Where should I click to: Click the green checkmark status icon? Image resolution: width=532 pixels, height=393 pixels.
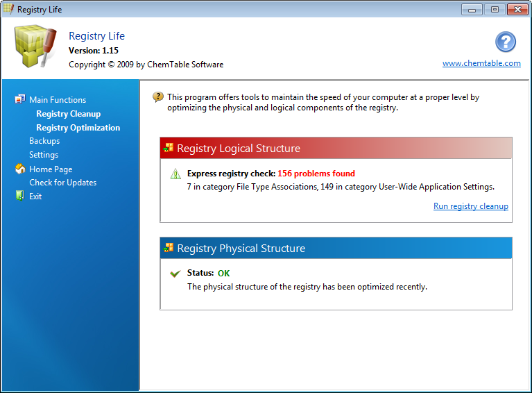[x=175, y=274]
